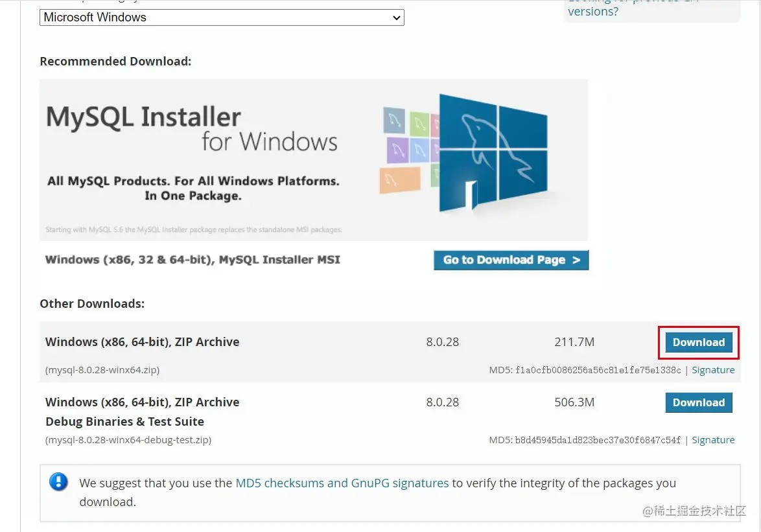This screenshot has height=532, width=761.
Task: Click the Other Downloads heading
Action: pyautogui.click(x=92, y=304)
